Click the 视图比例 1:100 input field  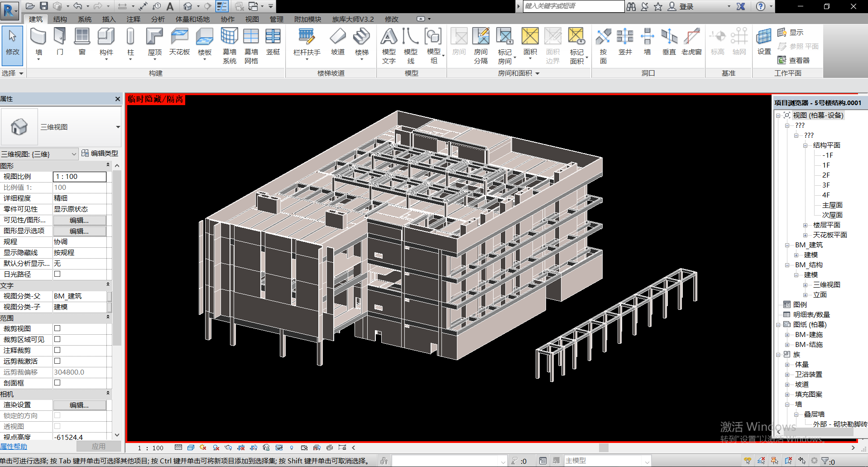tap(80, 177)
